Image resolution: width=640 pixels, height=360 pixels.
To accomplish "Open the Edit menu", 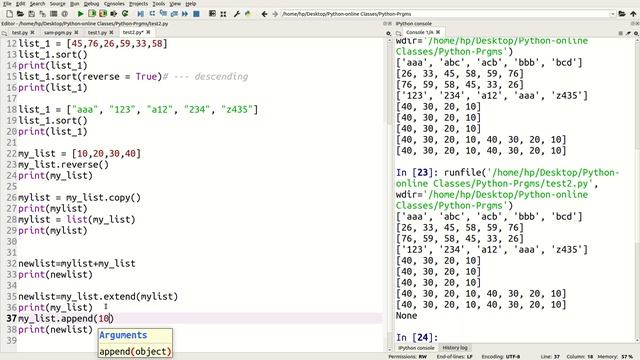I will [x=21, y=4].
